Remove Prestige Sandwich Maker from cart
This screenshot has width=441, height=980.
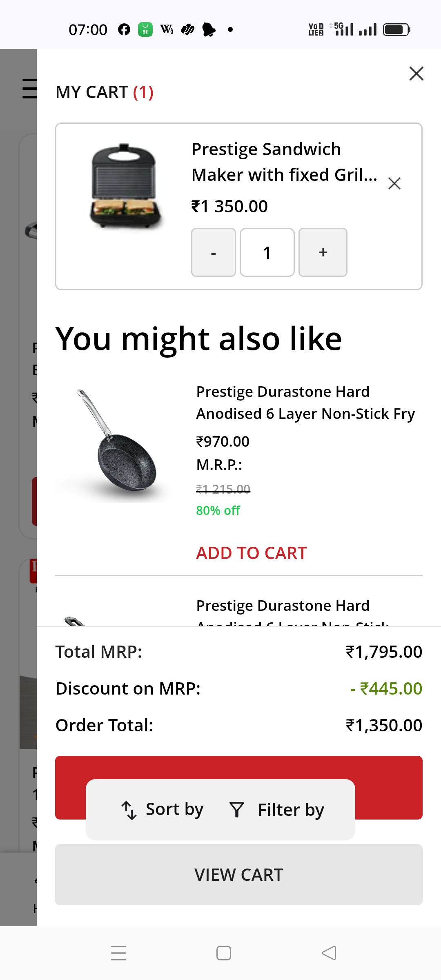point(394,183)
